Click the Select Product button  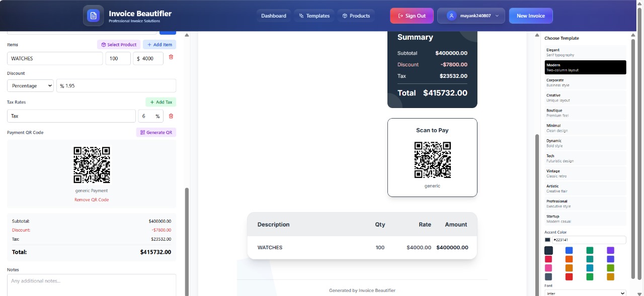point(119,45)
